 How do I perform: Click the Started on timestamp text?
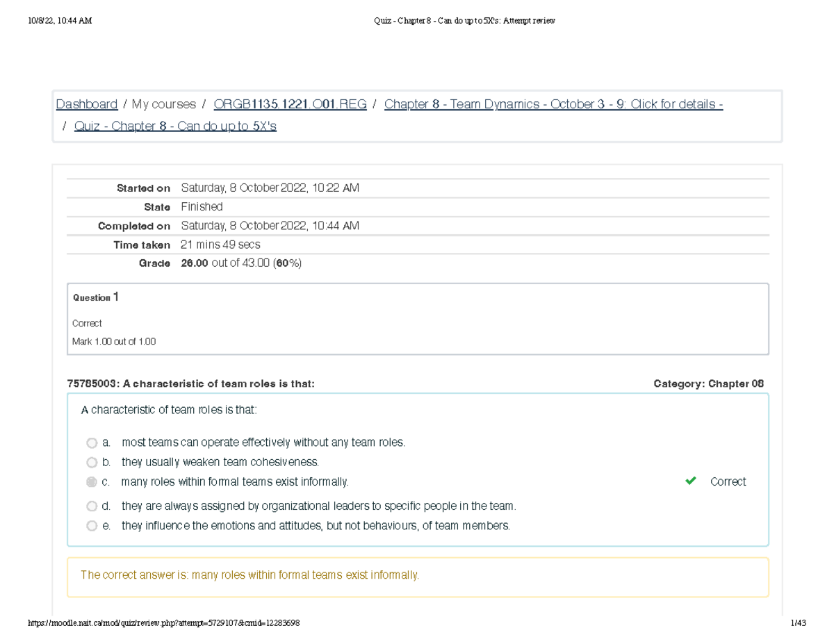click(270, 188)
